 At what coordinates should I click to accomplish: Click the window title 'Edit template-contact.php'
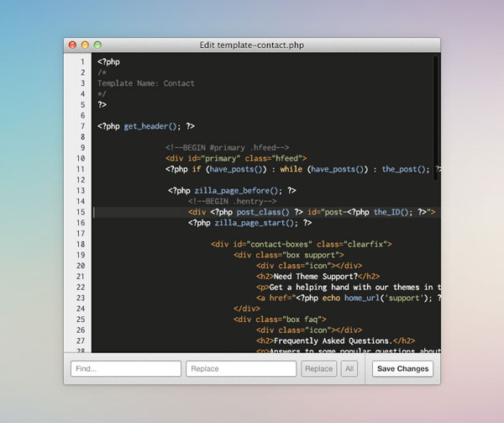pos(252,45)
